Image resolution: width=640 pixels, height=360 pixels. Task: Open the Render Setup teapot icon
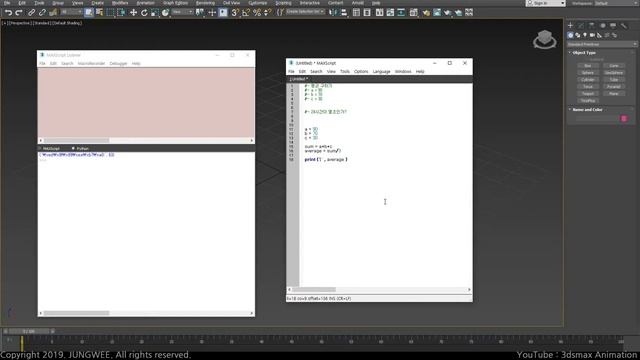coord(426,13)
